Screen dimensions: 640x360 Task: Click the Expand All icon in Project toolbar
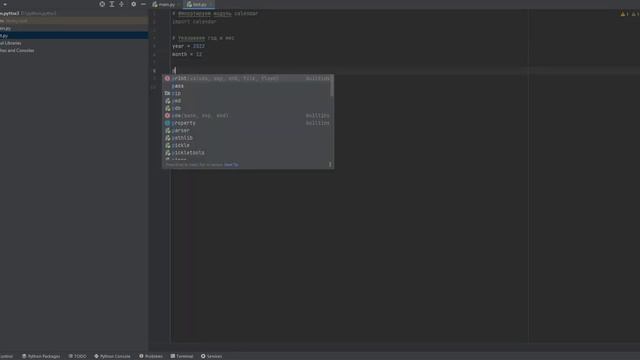112,4
